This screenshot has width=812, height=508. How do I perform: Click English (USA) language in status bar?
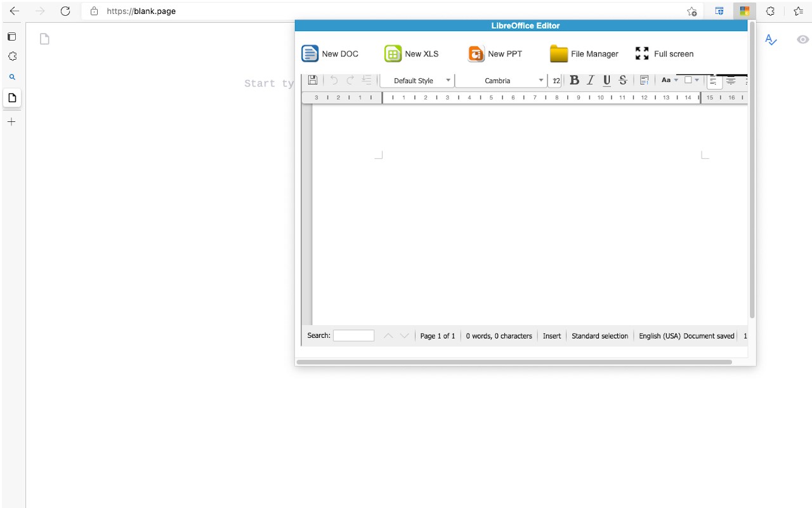660,336
